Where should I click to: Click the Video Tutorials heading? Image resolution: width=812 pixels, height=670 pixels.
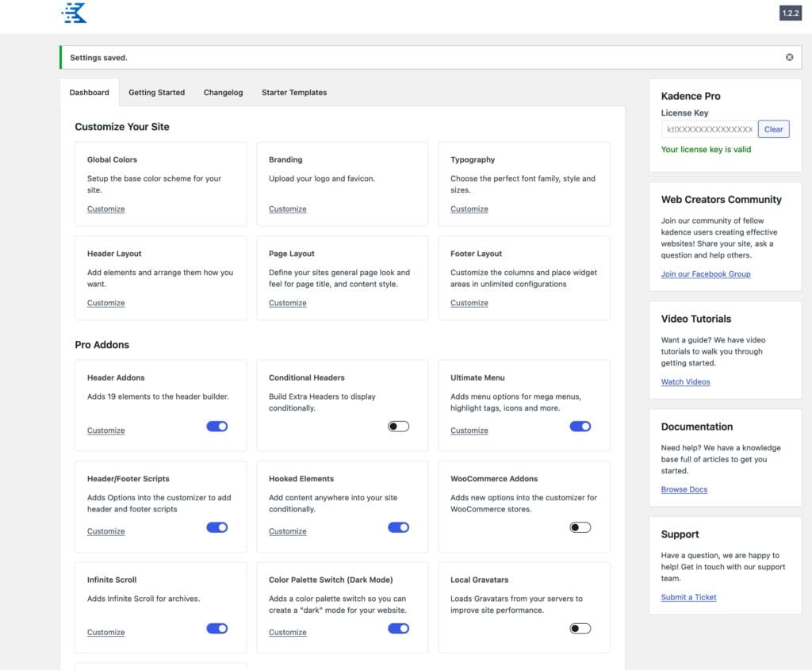[696, 319]
